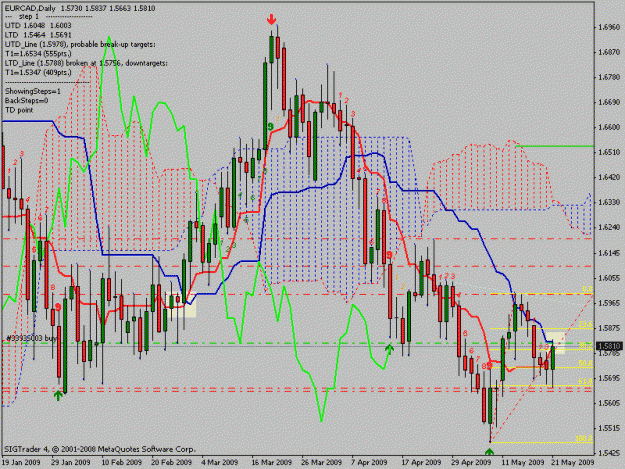Click the 'TD point' label
The image size is (625, 469).
pyautogui.click(x=19, y=110)
